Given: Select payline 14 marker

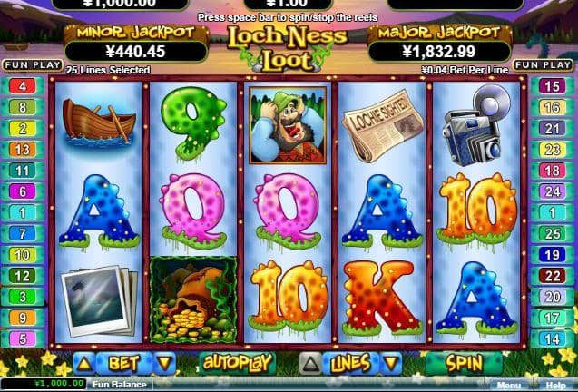Looking at the screenshot, I should pos(553,339).
